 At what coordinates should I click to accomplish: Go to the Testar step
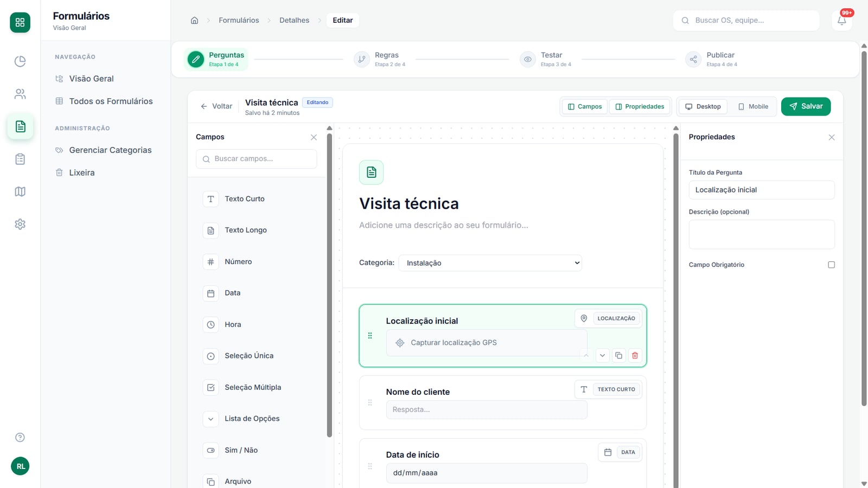(546, 59)
